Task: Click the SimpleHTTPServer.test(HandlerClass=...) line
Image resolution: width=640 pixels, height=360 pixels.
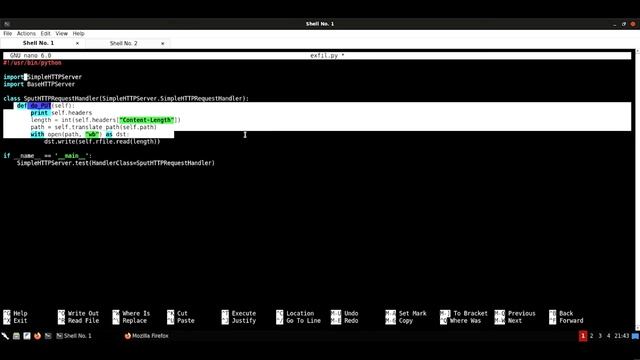Action: (x=116, y=163)
